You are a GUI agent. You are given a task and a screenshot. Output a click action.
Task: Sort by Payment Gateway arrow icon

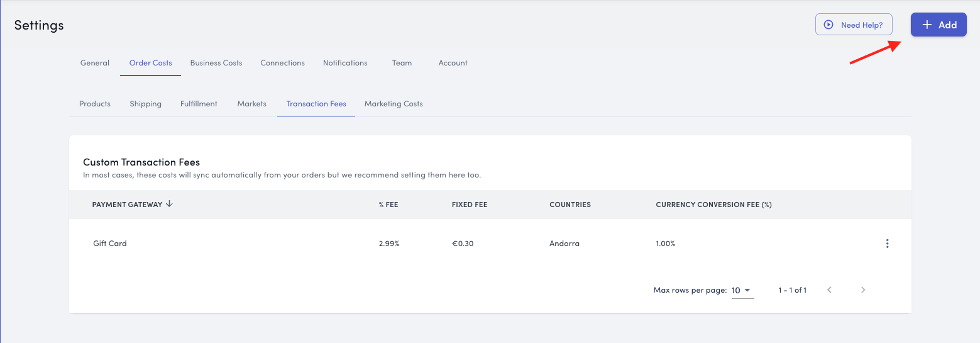click(170, 204)
